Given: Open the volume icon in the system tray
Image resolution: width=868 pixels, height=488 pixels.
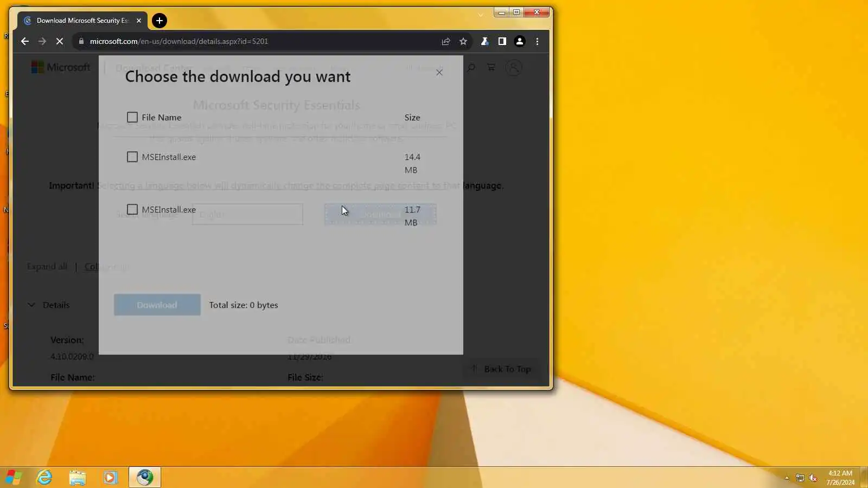Looking at the screenshot, I should (813, 478).
